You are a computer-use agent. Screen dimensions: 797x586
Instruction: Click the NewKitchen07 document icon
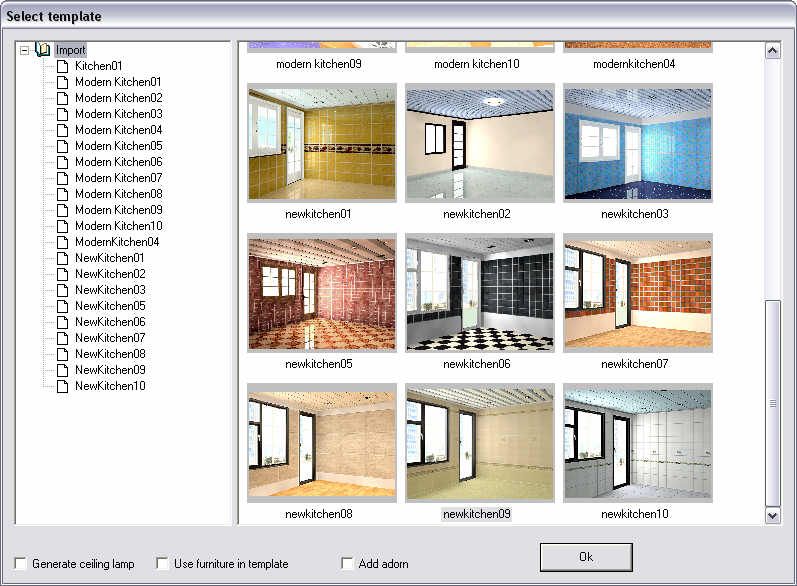coord(63,338)
